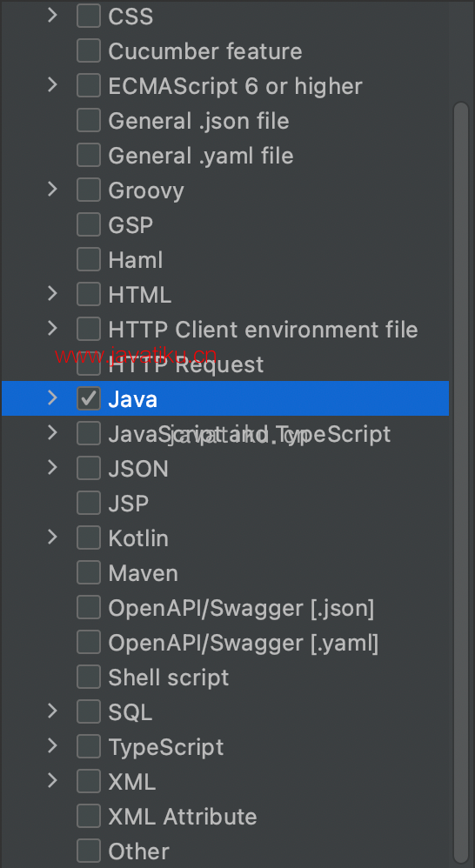Select the JSP label
This screenshot has height=868, width=475.
[129, 504]
